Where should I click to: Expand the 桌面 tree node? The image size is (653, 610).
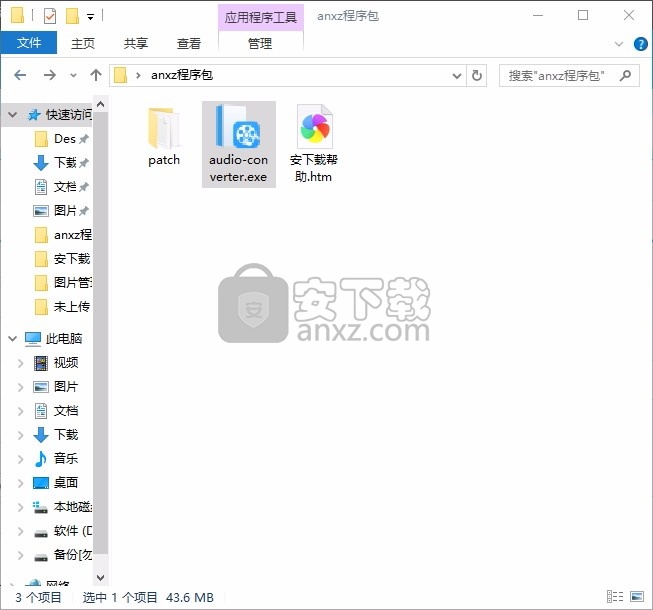(20, 483)
